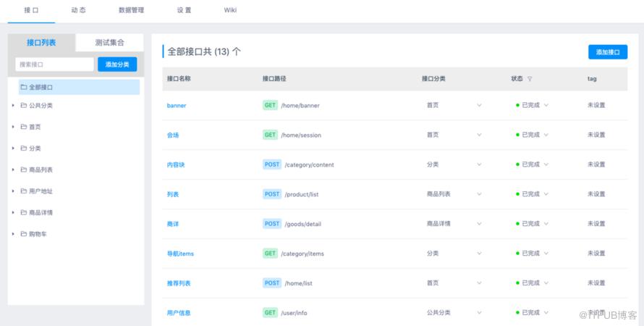
Task: Click 未设置 tag in the banner row
Action: [596, 105]
